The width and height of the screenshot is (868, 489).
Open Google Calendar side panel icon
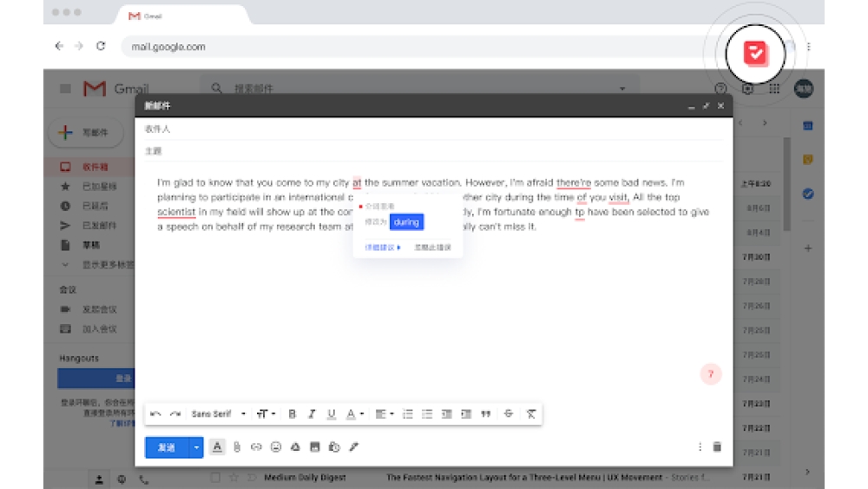tap(807, 126)
